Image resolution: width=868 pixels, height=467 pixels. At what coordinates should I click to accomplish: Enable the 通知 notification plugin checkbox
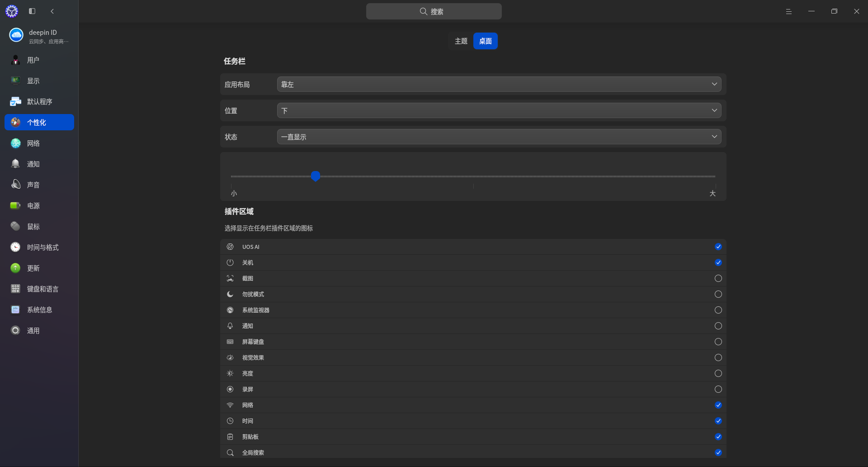point(718,326)
